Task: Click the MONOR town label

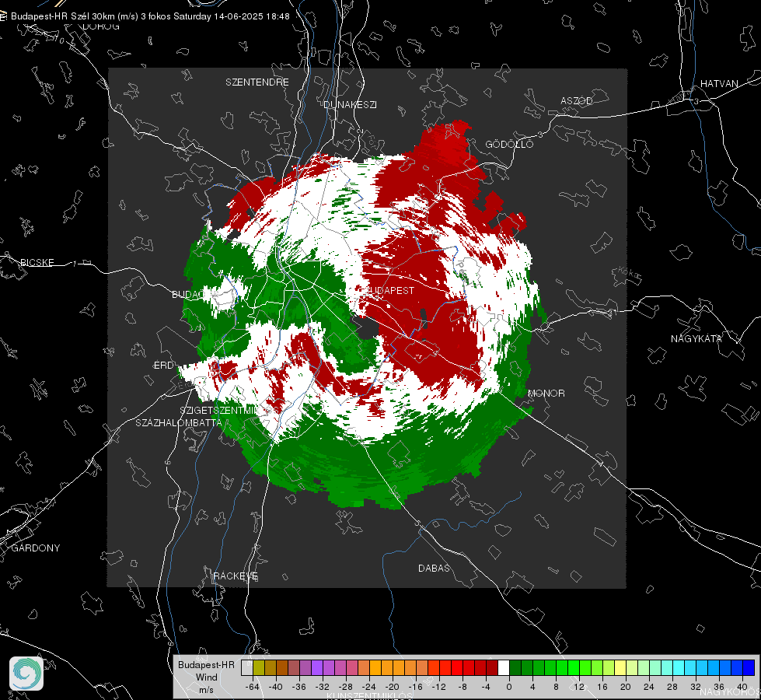Action: tap(546, 393)
